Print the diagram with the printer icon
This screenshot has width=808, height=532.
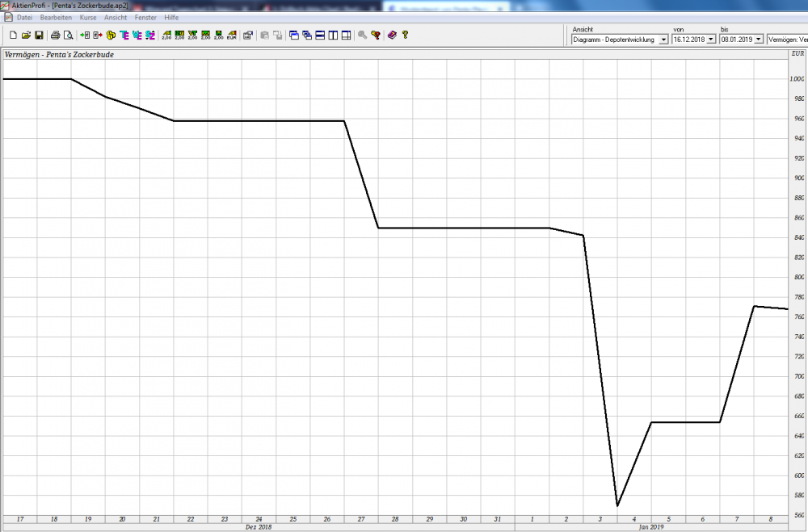55,35
